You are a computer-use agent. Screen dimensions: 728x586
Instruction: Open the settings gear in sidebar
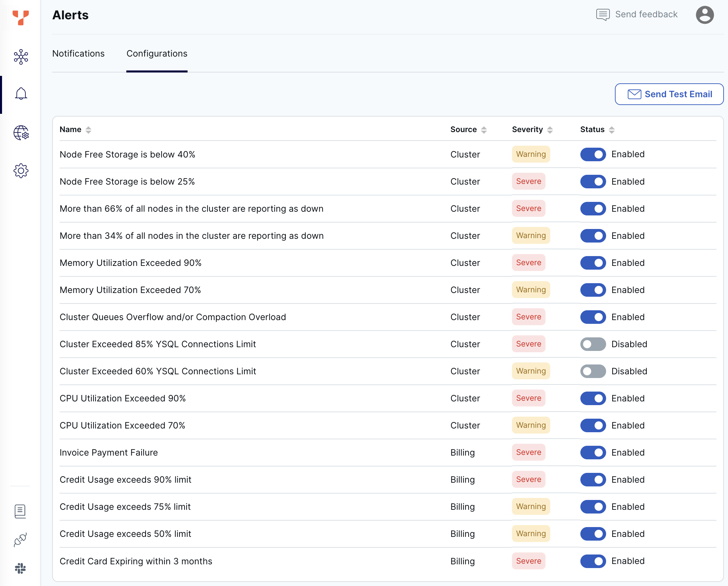coord(21,171)
